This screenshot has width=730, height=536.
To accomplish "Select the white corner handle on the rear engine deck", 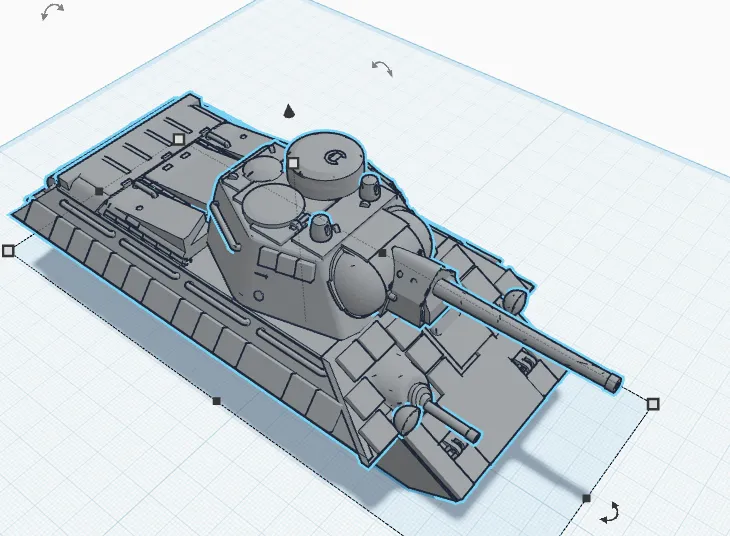I will pyautogui.click(x=179, y=139).
